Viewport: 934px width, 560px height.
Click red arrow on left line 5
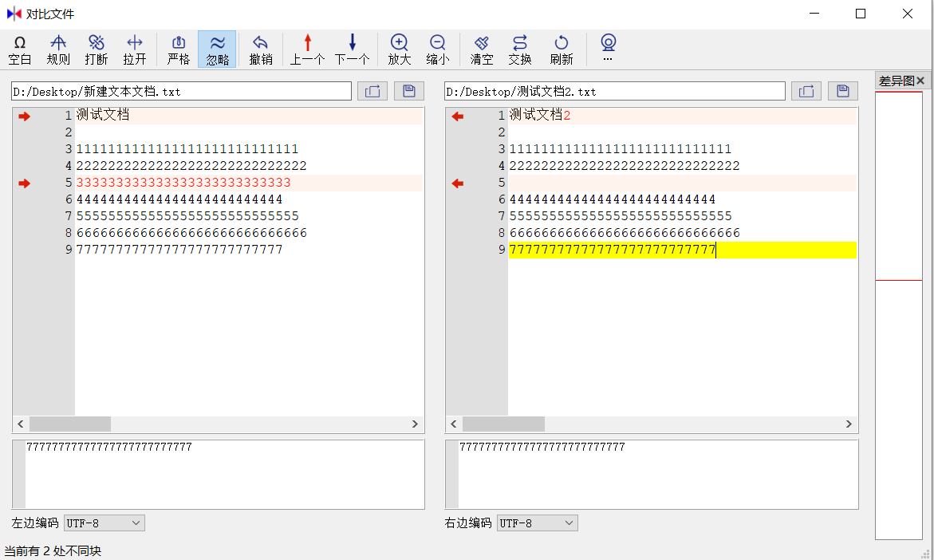coord(25,183)
